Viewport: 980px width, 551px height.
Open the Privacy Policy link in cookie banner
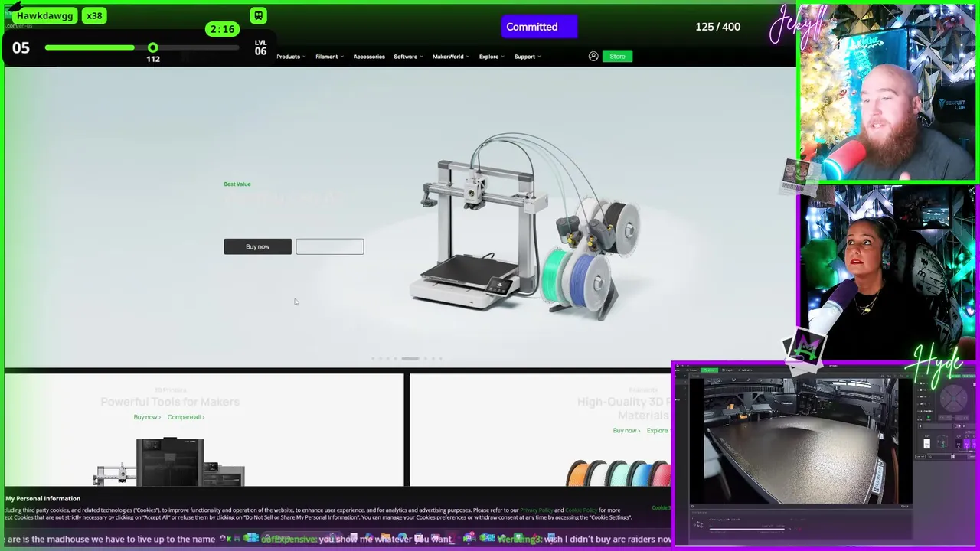pyautogui.click(x=536, y=510)
